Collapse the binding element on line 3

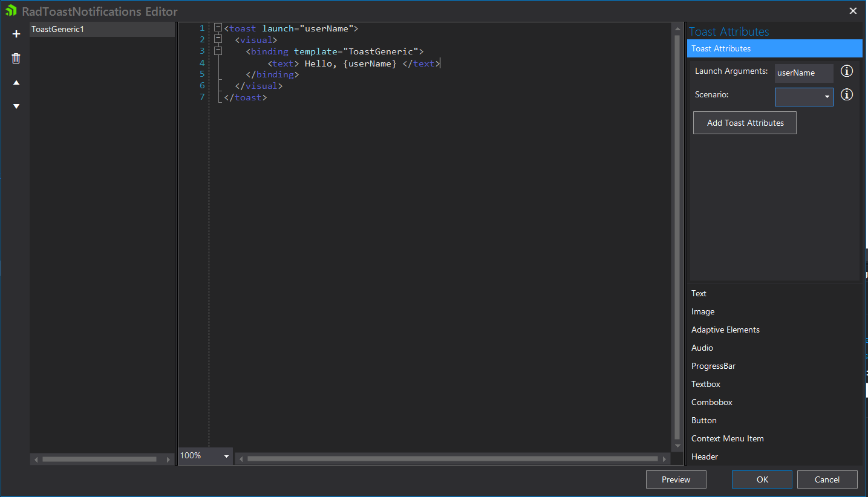(218, 51)
